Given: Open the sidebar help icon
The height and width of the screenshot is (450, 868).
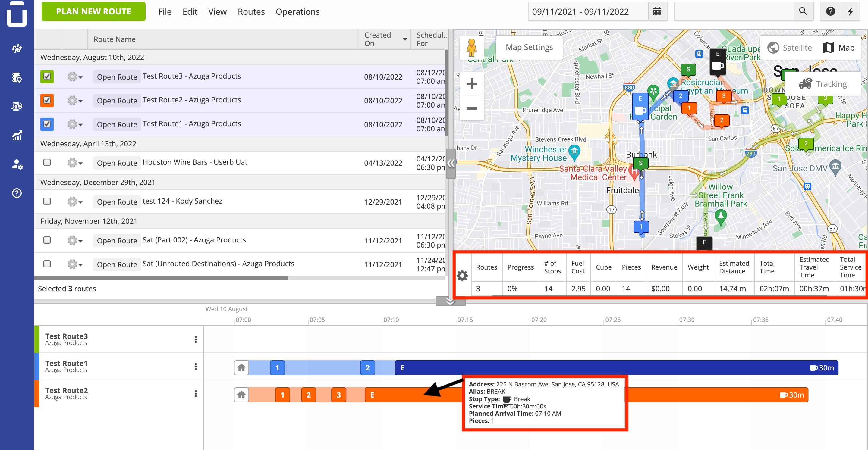Looking at the screenshot, I should (x=17, y=193).
